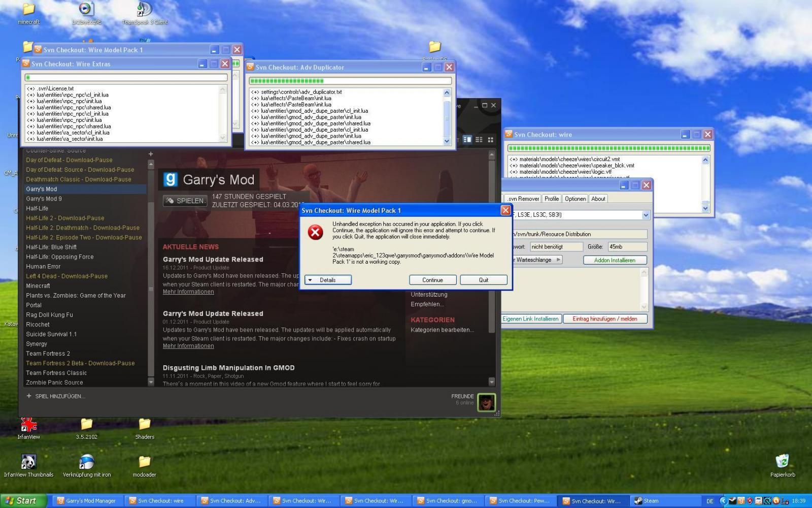This screenshot has height=508, width=812.
Task: Click the Svn icon in the 'Svn Checkout: wire' title bar
Action: pyautogui.click(x=508, y=135)
